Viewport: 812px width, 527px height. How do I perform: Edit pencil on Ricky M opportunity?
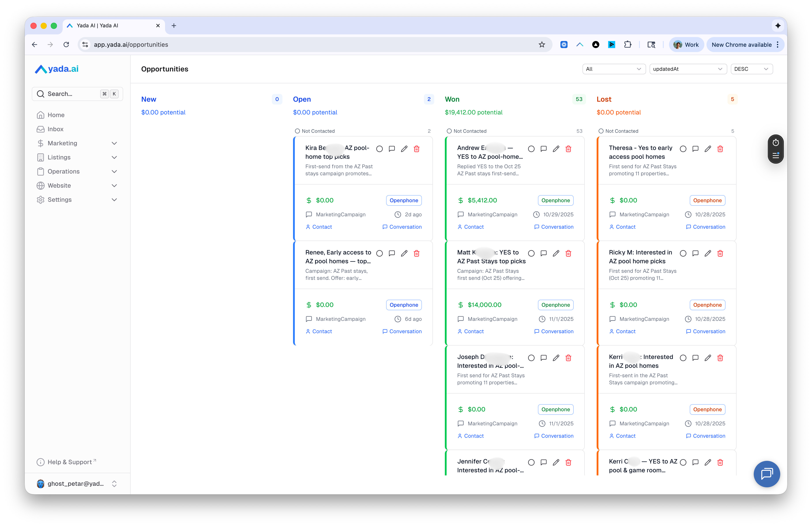click(708, 253)
